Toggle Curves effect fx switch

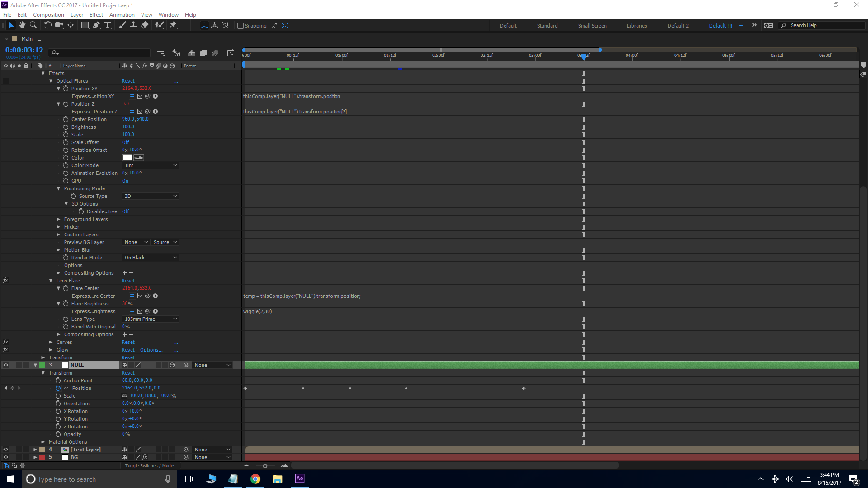pyautogui.click(x=6, y=342)
